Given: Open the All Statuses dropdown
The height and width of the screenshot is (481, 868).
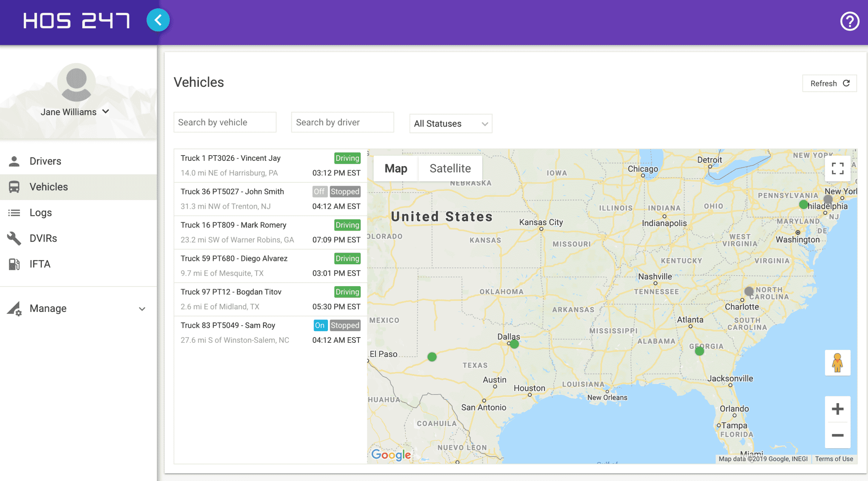Looking at the screenshot, I should point(451,123).
